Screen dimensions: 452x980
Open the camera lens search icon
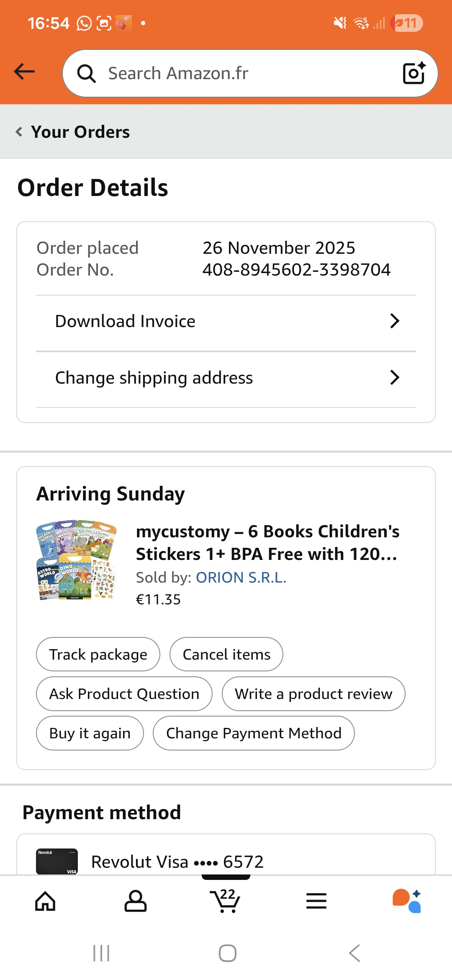click(x=413, y=73)
